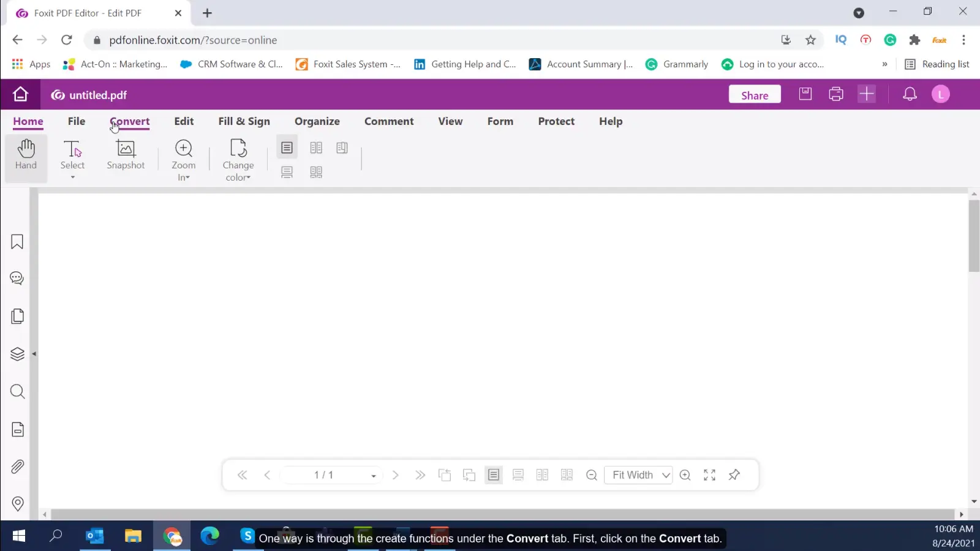Image resolution: width=980 pixels, height=551 pixels.
Task: Toggle single page mode in bottom toolbar
Action: [494, 475]
